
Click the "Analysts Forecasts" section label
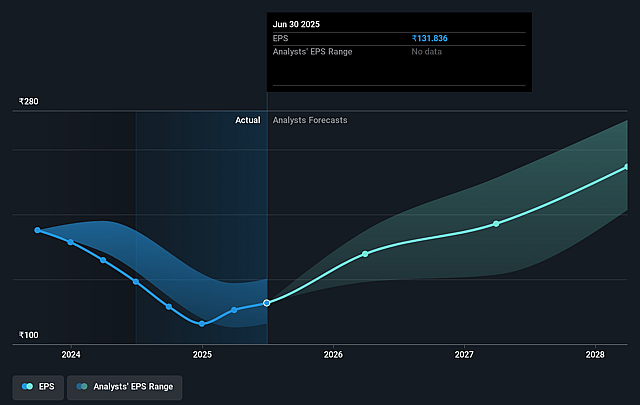pos(310,120)
